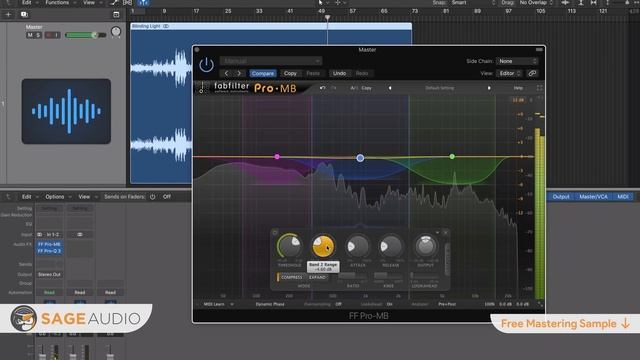Click Undo in the plugin header

tap(339, 73)
